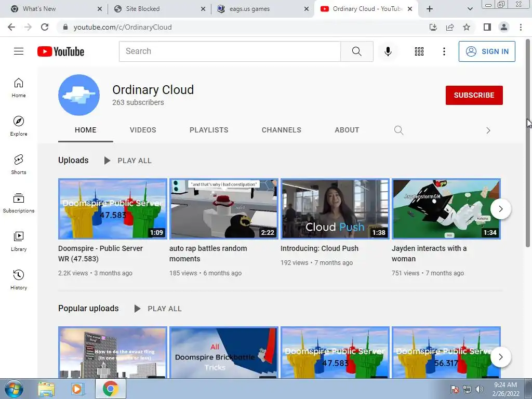The width and height of the screenshot is (532, 399).
Task: Open 'auto rap battles random moments' title
Action: 208,254
